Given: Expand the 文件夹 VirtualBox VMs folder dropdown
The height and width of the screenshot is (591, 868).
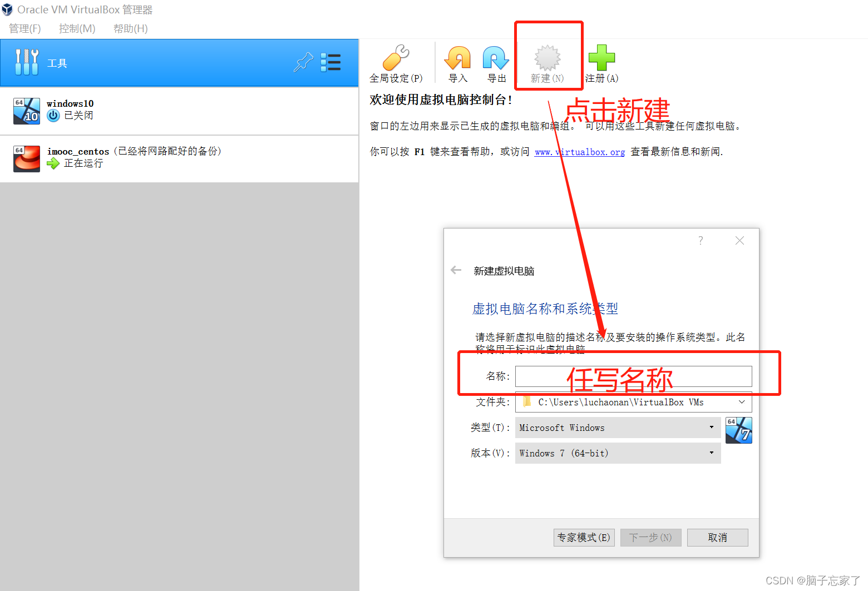Looking at the screenshot, I should pyautogui.click(x=741, y=402).
